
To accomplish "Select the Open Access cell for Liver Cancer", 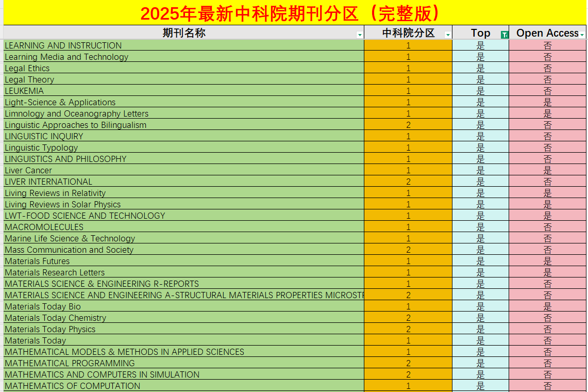I will (548, 170).
